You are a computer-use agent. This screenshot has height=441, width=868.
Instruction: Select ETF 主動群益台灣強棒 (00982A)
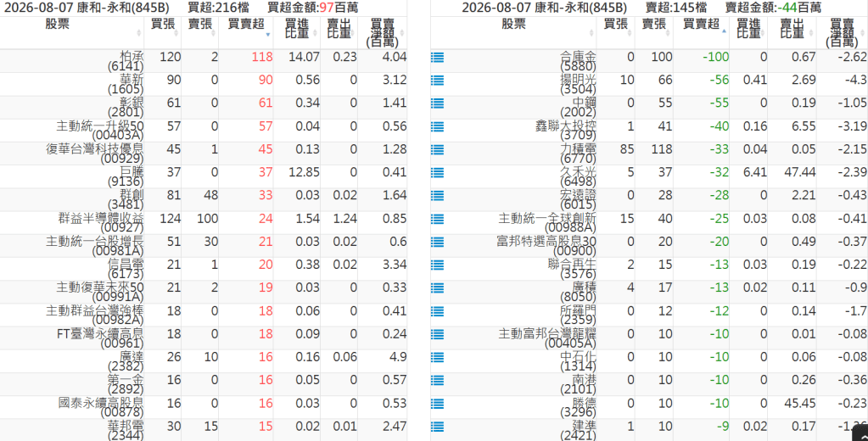[x=95, y=315]
